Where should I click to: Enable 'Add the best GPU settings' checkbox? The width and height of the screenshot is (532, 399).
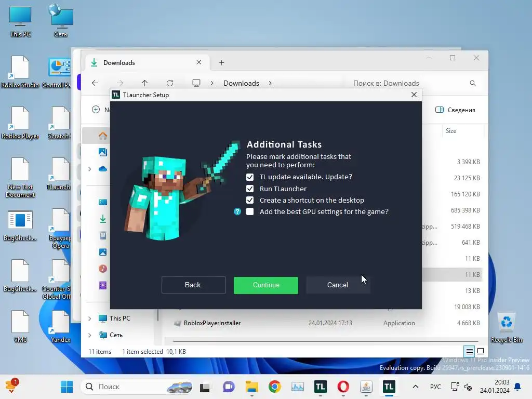(250, 212)
